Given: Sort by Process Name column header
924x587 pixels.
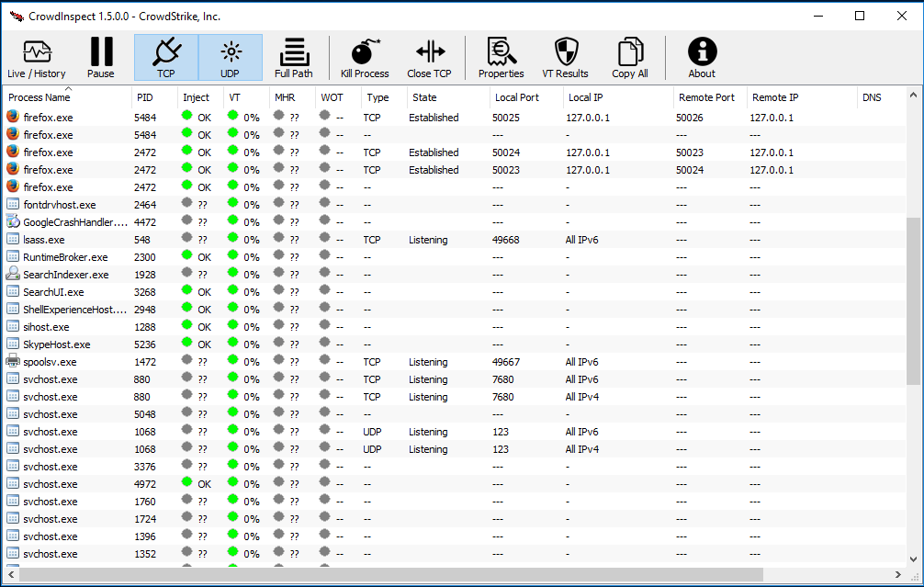Looking at the screenshot, I should [x=68, y=97].
